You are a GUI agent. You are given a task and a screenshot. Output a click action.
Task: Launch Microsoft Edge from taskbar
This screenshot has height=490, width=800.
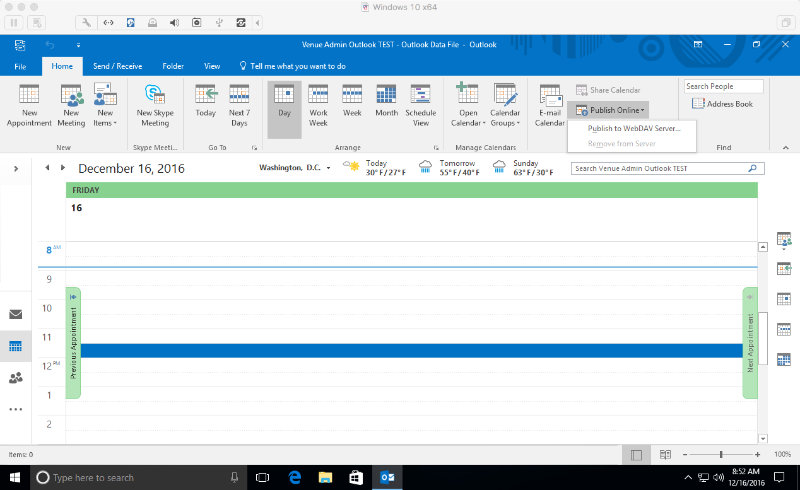pyautogui.click(x=294, y=478)
